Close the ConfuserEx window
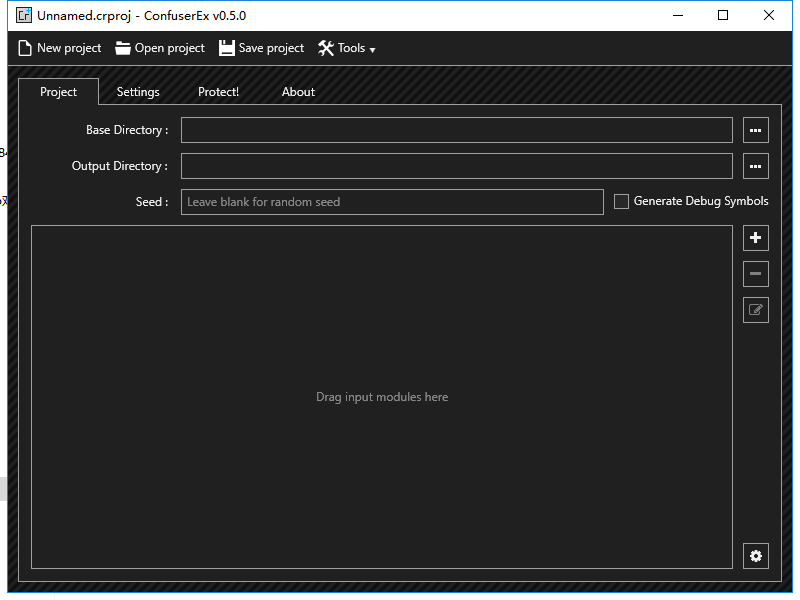 coord(769,15)
